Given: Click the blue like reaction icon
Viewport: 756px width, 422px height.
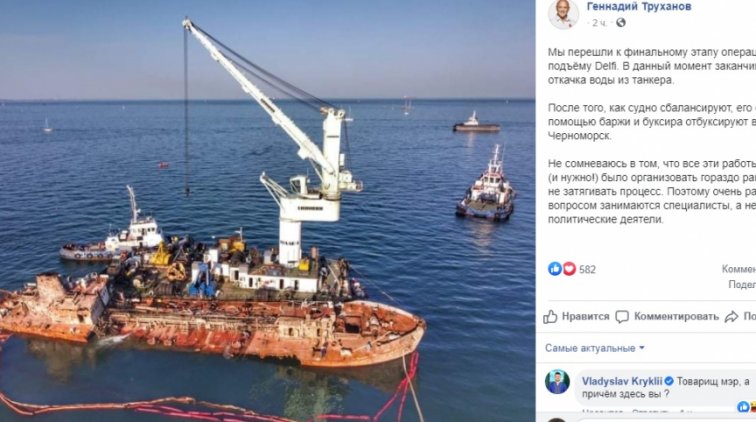Looking at the screenshot, I should (555, 269).
